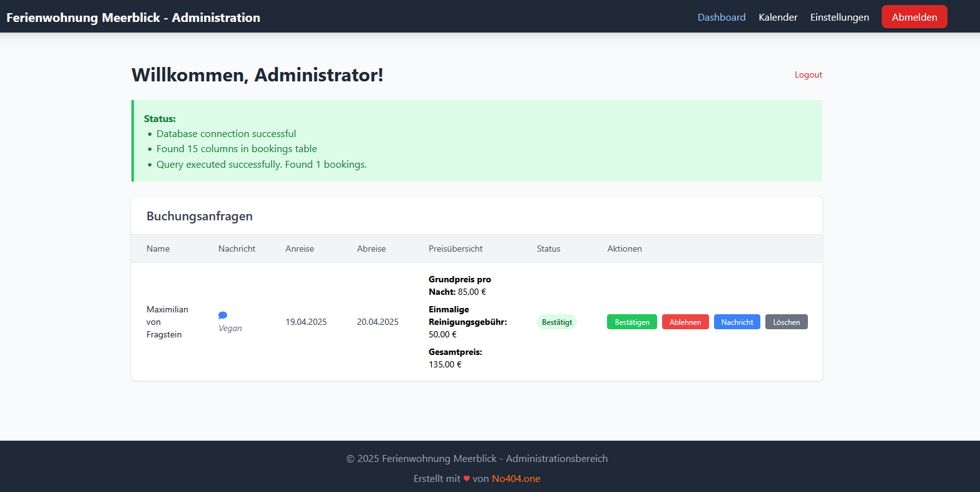980x492 pixels.
Task: Click the Bestätigt status badge
Action: [556, 322]
